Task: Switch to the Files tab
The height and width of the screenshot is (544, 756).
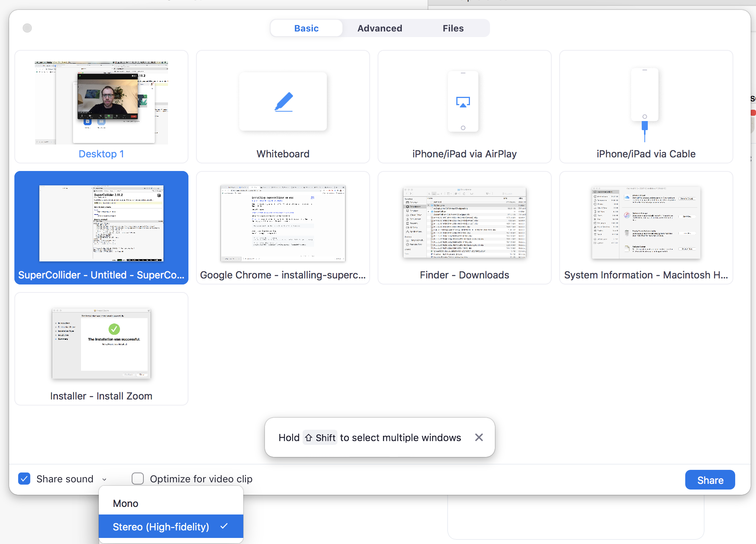Action: pos(453,28)
